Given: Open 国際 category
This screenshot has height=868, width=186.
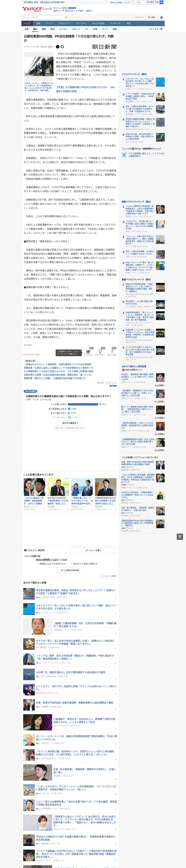Looking at the screenshot, I should (x=44, y=29).
